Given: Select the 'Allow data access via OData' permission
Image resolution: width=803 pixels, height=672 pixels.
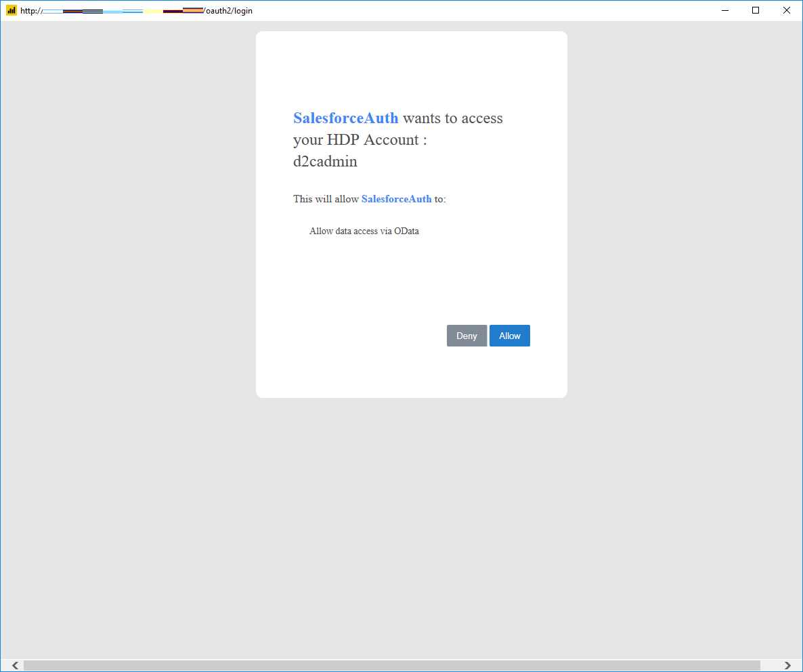Looking at the screenshot, I should (364, 231).
